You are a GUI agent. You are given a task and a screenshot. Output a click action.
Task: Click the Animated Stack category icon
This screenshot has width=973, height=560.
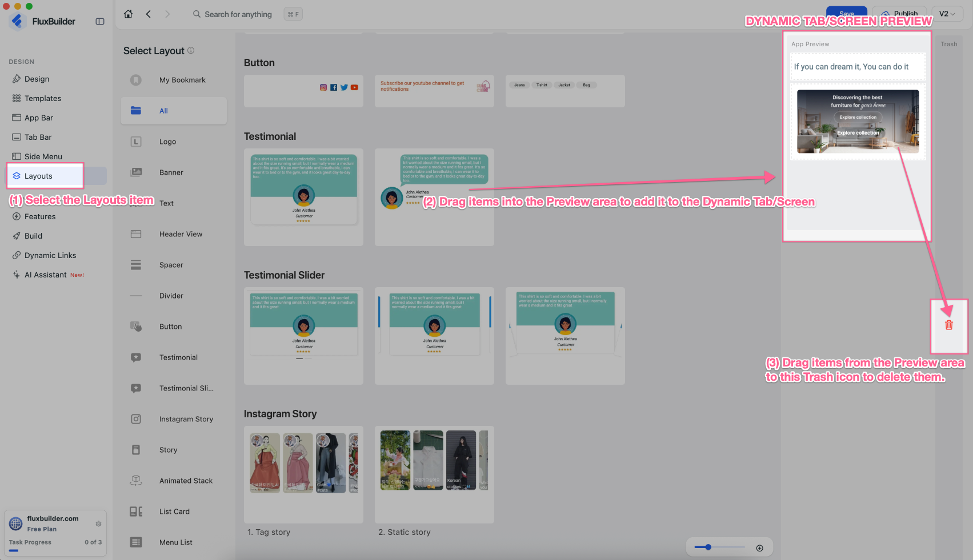[136, 481]
